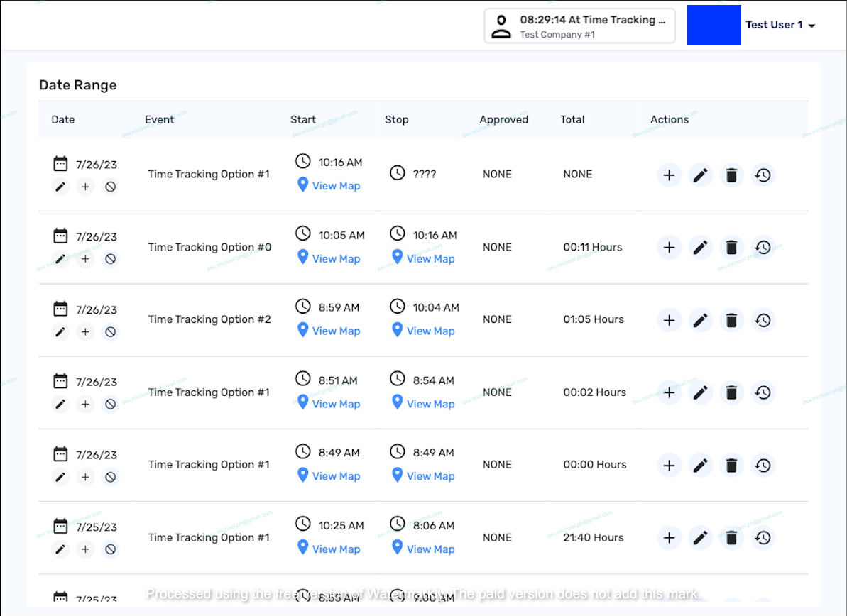Screen dimensions: 847x616
Task: Delete the Time Tracking Option #2 entry
Action: [x=732, y=320]
